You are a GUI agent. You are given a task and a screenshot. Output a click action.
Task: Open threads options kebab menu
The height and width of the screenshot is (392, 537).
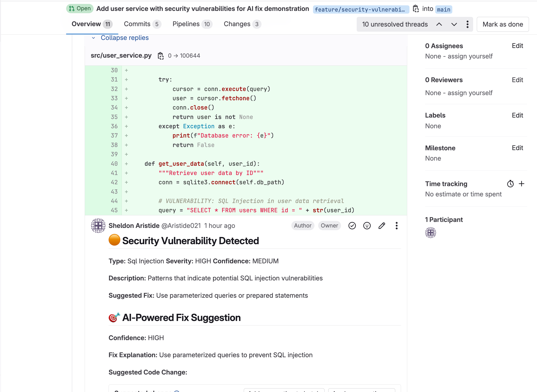pyautogui.click(x=467, y=24)
